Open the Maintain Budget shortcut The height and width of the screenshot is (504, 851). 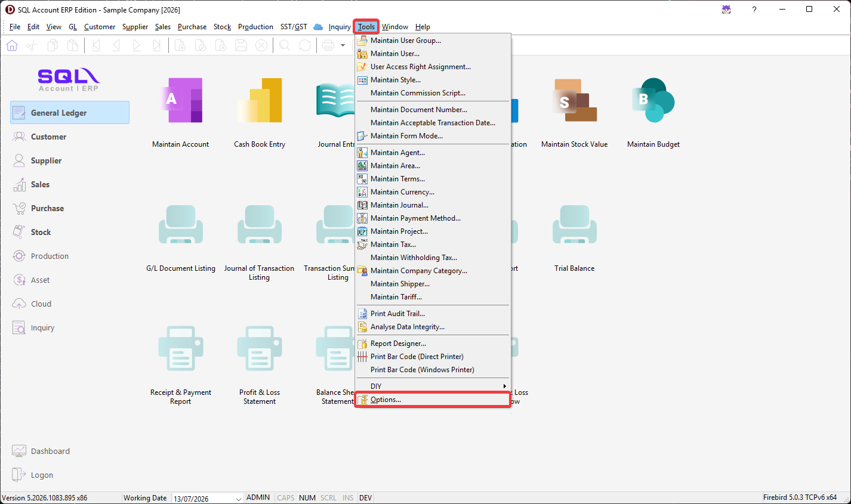[x=653, y=113]
